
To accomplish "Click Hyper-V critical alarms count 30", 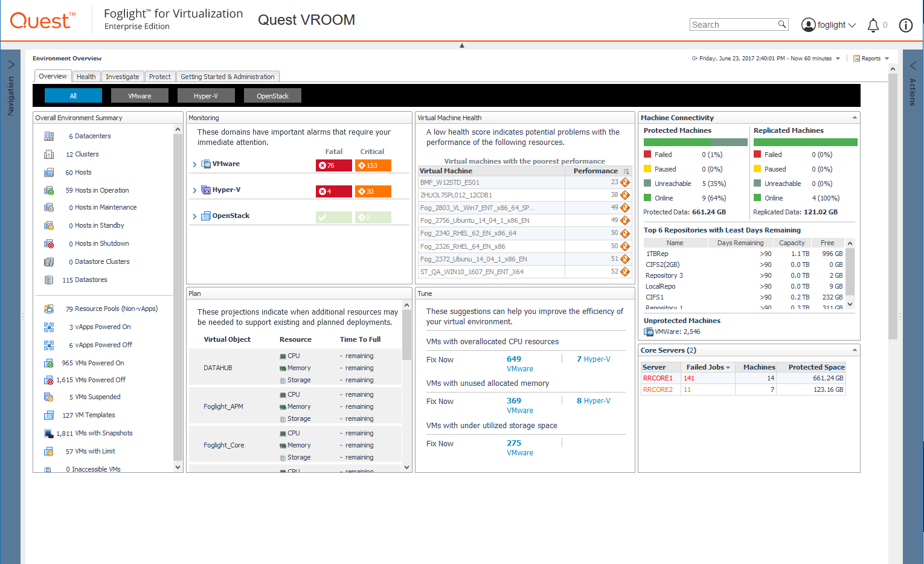I will [x=373, y=191].
